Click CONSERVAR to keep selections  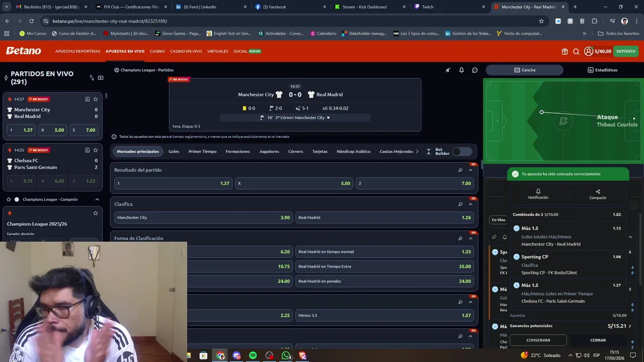(x=538, y=340)
